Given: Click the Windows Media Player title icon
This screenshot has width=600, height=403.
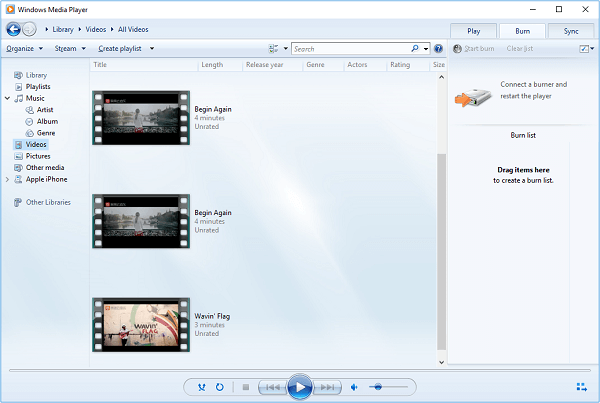Looking at the screenshot, I should tap(10, 9).
